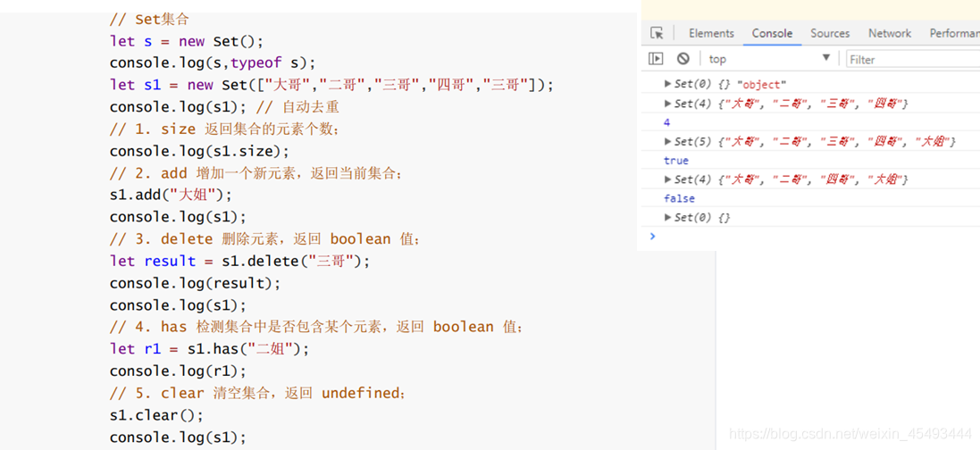Expand the Set(5) log entry
Viewport: 980px width, 450px height.
[668, 141]
